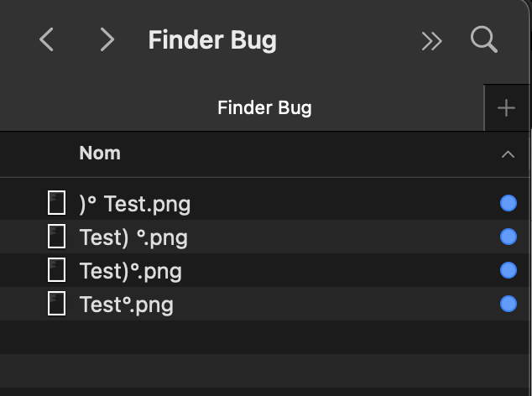532x396 pixels.
Task: Click blue tag dot of ")° Test.png"
Action: 508,203
